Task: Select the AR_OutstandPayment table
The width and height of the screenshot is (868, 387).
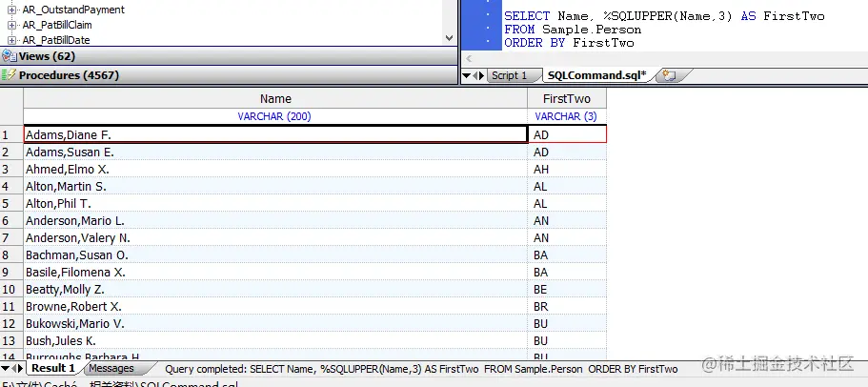Action: [x=73, y=10]
